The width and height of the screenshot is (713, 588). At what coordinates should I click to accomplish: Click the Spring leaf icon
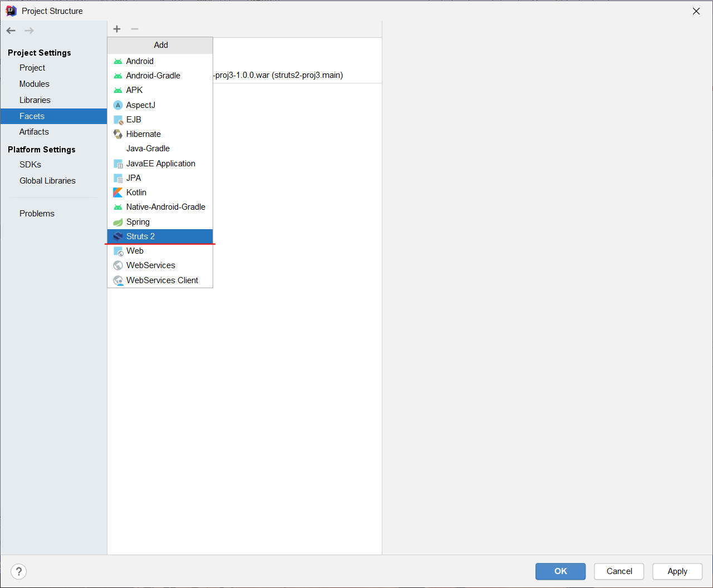click(118, 222)
